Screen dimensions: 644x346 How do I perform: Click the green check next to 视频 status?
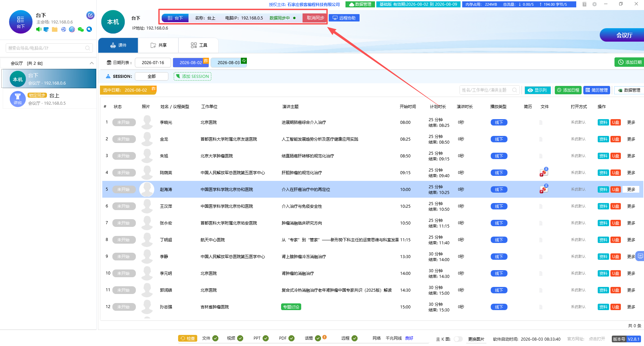coord(240,338)
